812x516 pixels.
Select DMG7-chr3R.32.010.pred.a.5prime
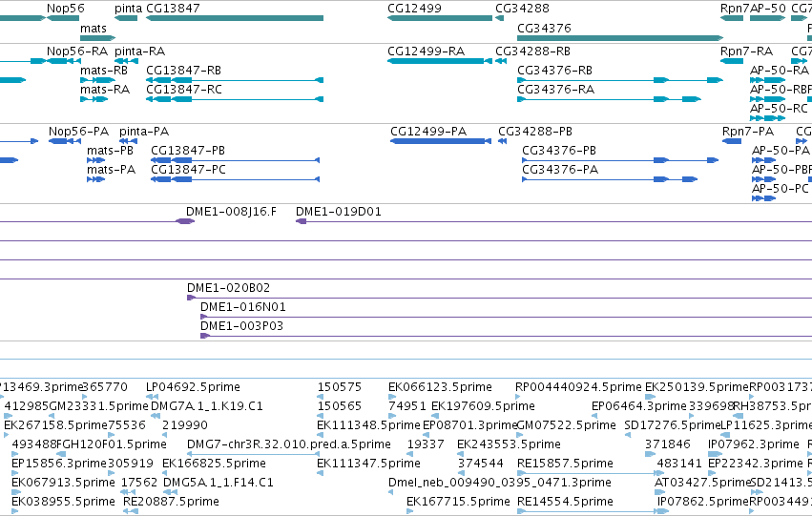tap(288, 444)
